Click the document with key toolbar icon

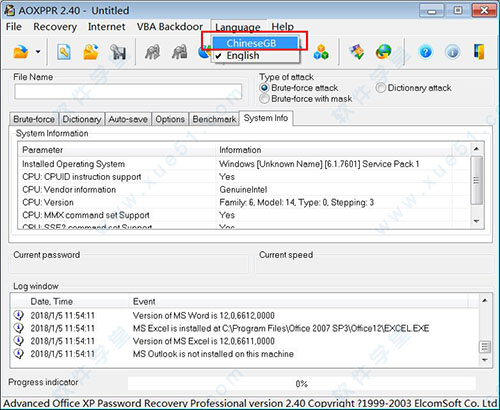(x=64, y=52)
